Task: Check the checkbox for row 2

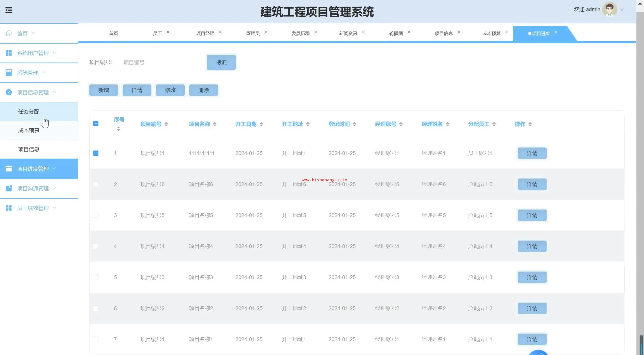Action: click(x=96, y=184)
